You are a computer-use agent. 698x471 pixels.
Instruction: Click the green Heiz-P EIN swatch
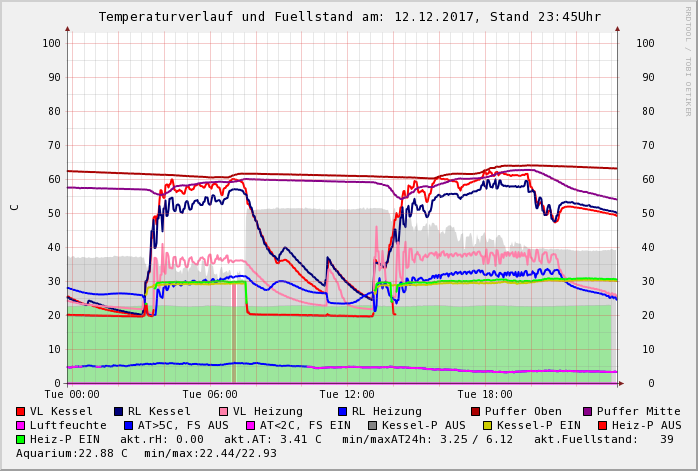21,439
